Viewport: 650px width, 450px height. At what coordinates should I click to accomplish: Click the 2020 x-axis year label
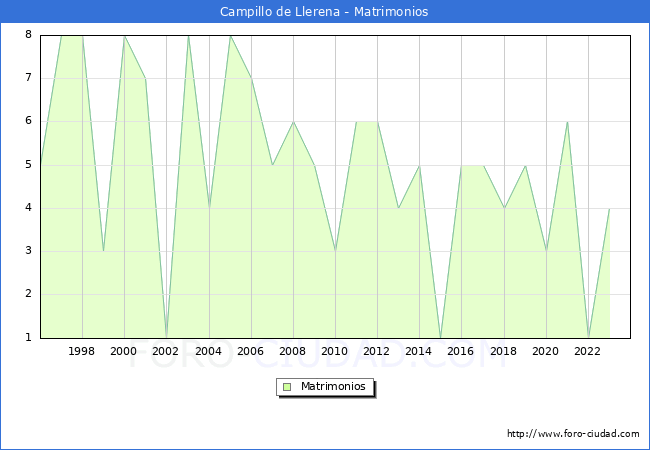[x=545, y=351]
